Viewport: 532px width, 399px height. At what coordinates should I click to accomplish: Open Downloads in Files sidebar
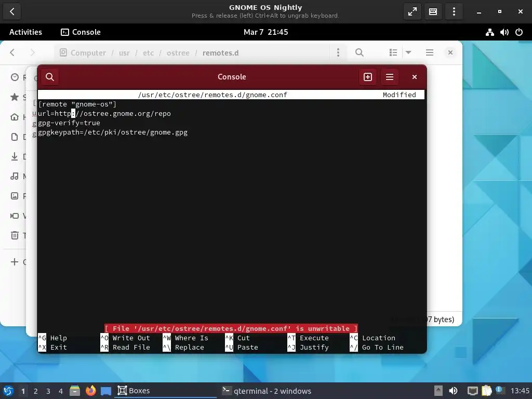[18, 156]
